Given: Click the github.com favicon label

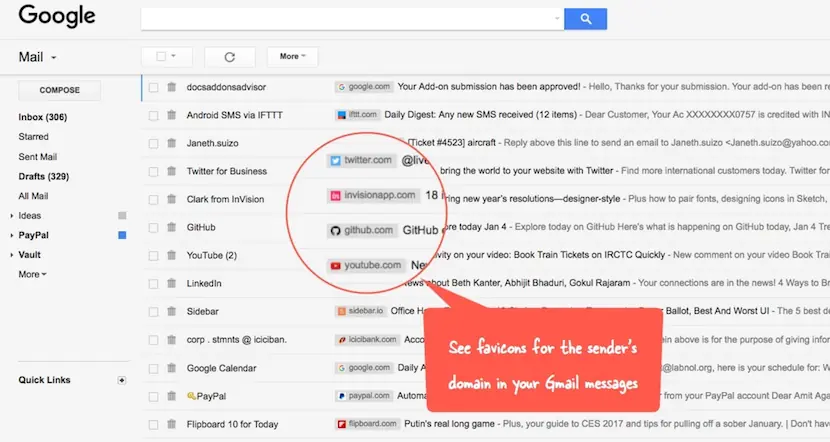Looking at the screenshot, I should click(x=362, y=230).
